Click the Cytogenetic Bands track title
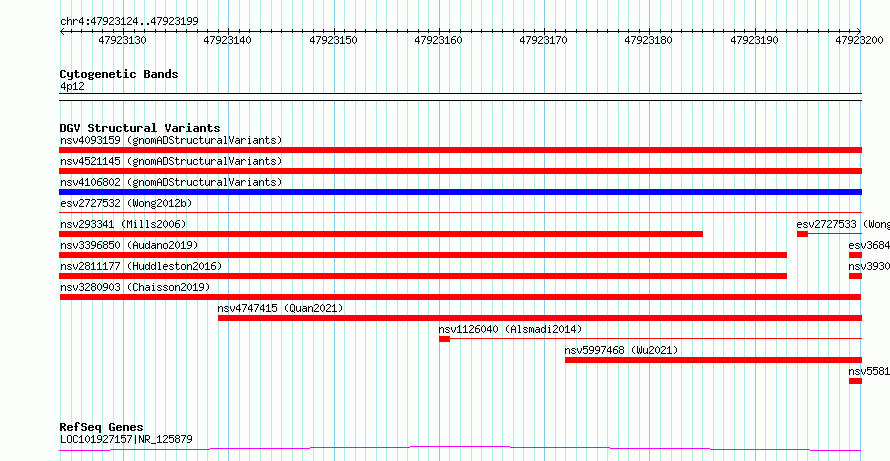890x461 pixels. coord(119,74)
